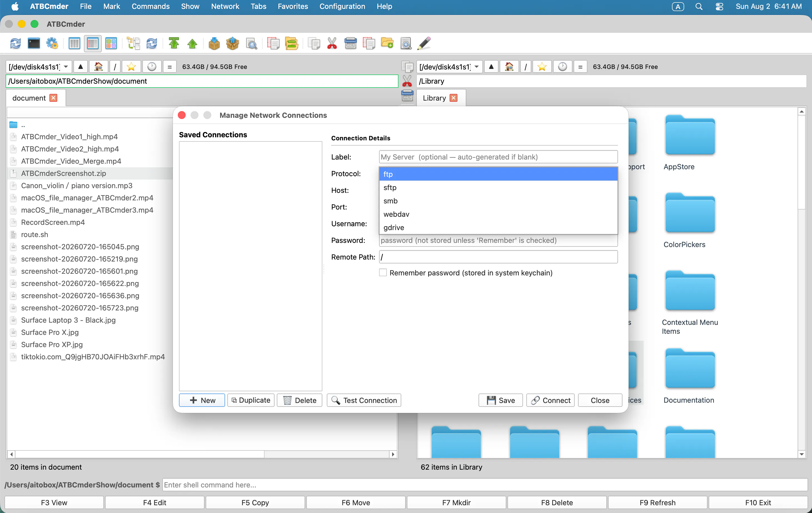Select the detailed list view icon
Image resolution: width=812 pixels, height=513 pixels.
pos(92,44)
